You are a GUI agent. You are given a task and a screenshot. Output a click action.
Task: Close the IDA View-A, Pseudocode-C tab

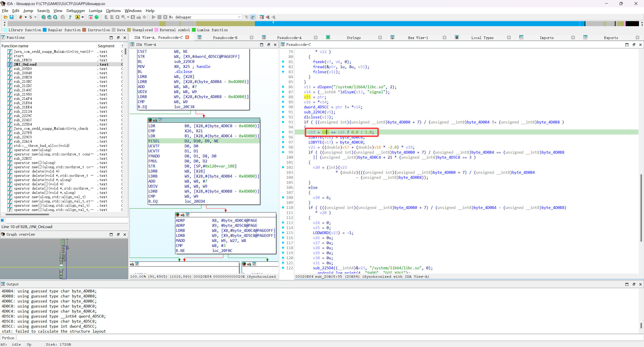pos(187,37)
